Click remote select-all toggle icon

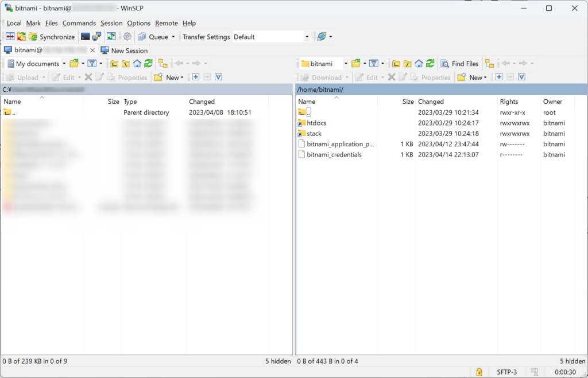point(521,77)
